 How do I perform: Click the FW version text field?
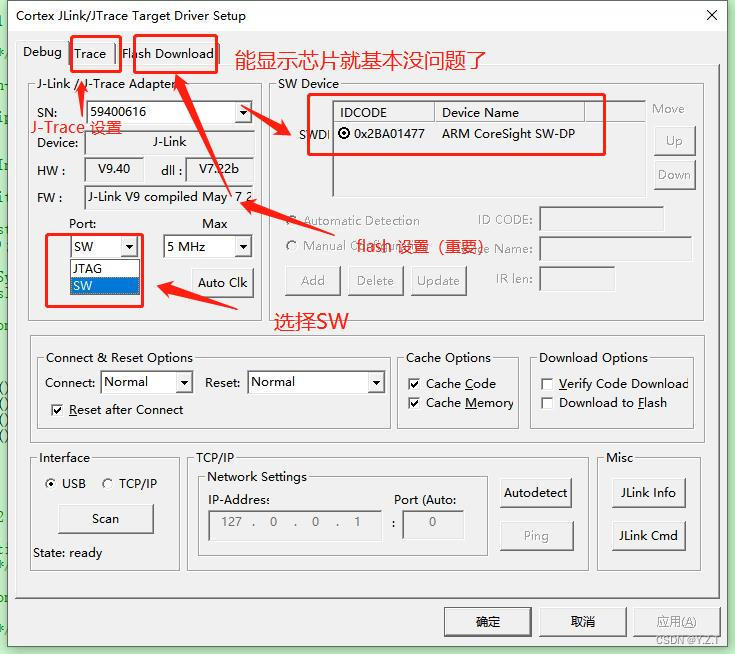pos(169,197)
